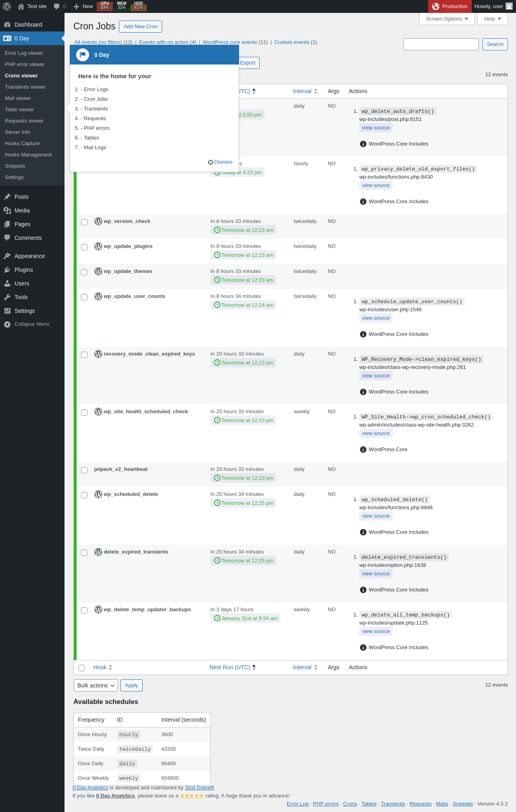
Task: Click the WordPress logo in admin bar
Action: point(7,6)
